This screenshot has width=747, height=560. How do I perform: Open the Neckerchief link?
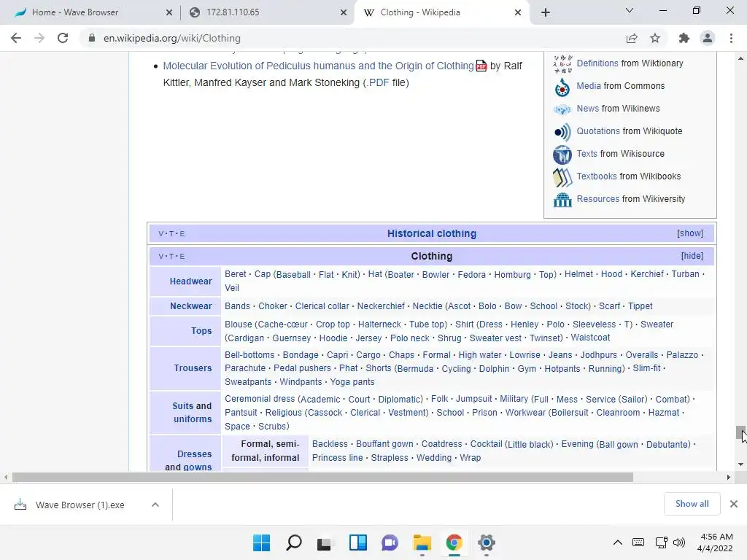tap(381, 306)
